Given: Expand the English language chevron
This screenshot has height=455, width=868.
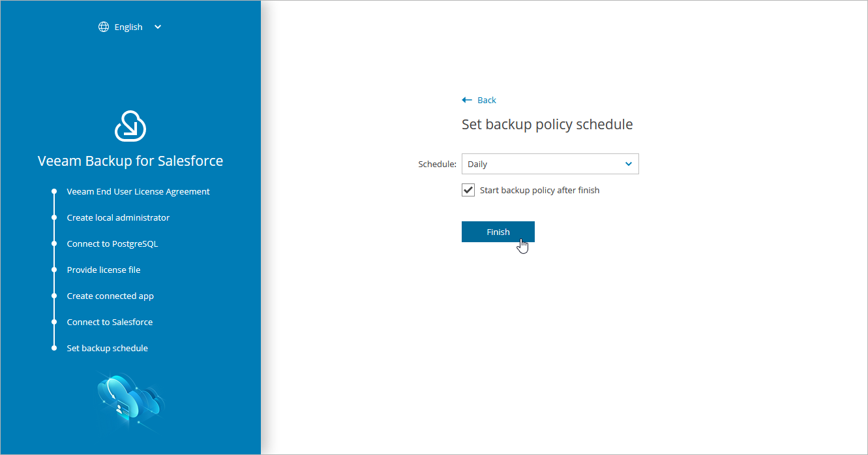Looking at the screenshot, I should point(158,27).
